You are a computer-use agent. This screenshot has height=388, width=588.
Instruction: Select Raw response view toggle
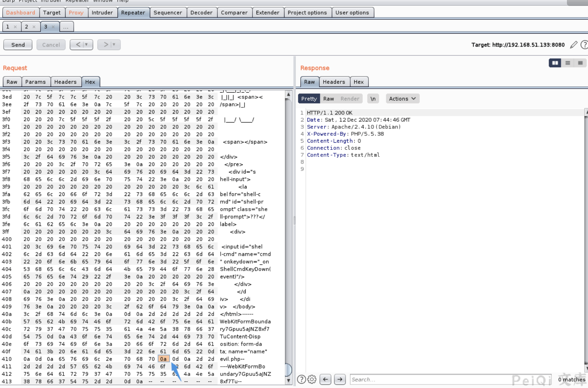tap(329, 98)
